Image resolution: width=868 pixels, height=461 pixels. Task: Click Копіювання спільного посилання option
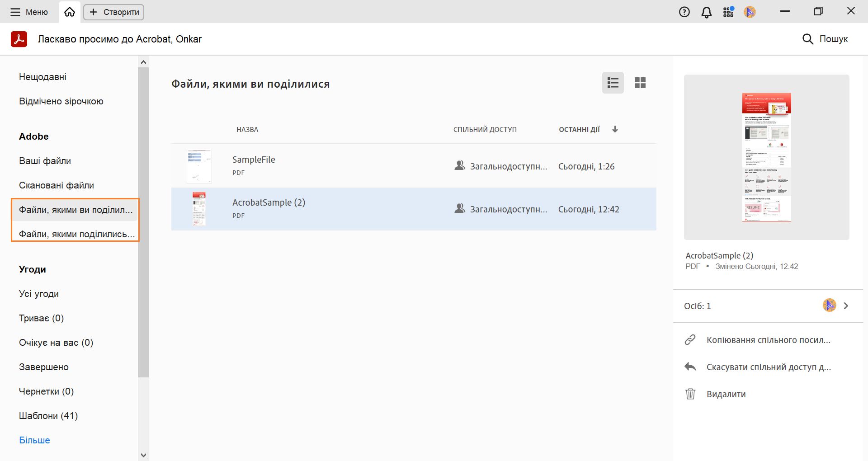point(769,340)
